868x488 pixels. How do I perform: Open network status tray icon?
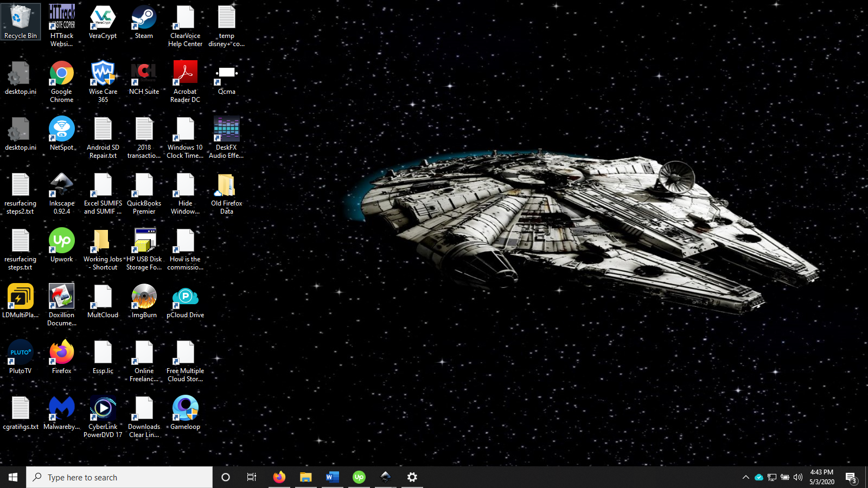tap(772, 477)
